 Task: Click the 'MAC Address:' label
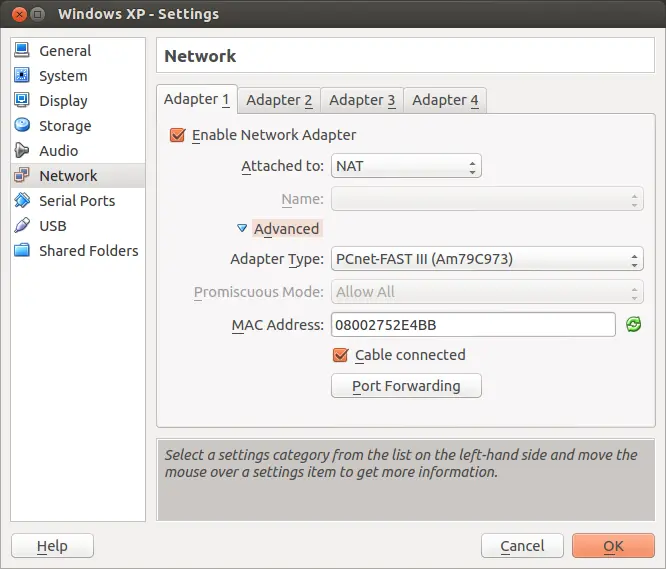click(x=278, y=325)
